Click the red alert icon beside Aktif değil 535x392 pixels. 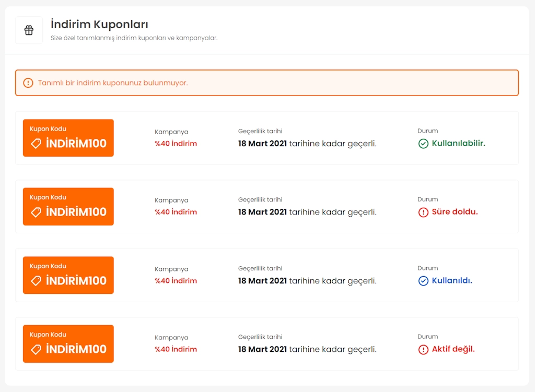[423, 350]
